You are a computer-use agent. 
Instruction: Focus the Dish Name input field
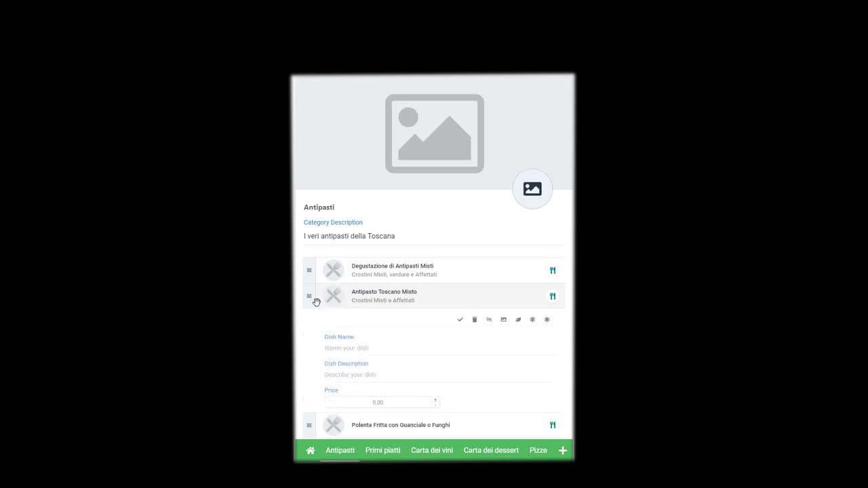point(439,348)
